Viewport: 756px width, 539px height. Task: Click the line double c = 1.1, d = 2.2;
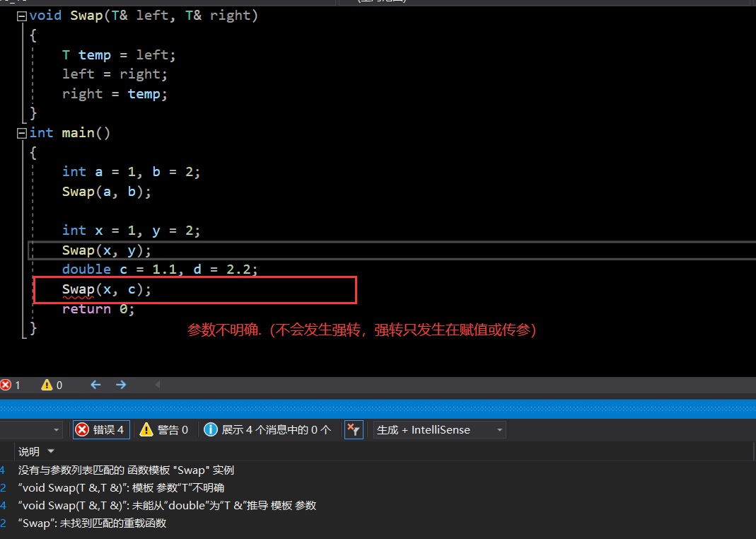pyautogui.click(x=160, y=269)
